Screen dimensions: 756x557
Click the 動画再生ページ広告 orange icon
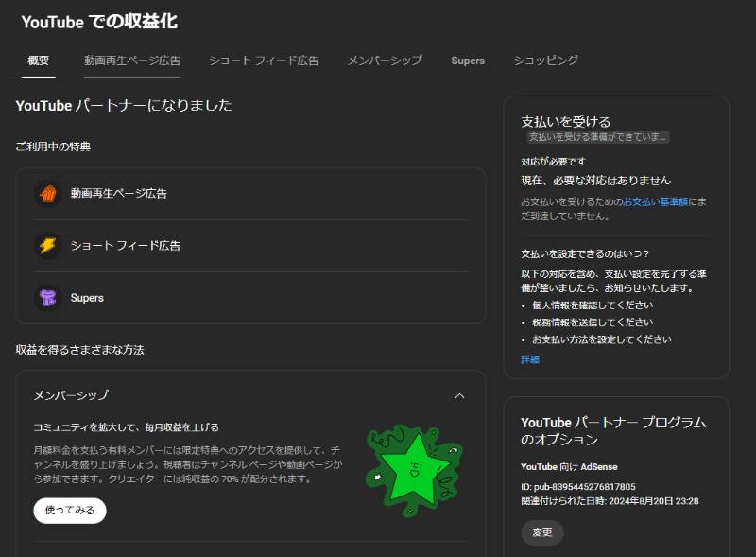click(48, 194)
